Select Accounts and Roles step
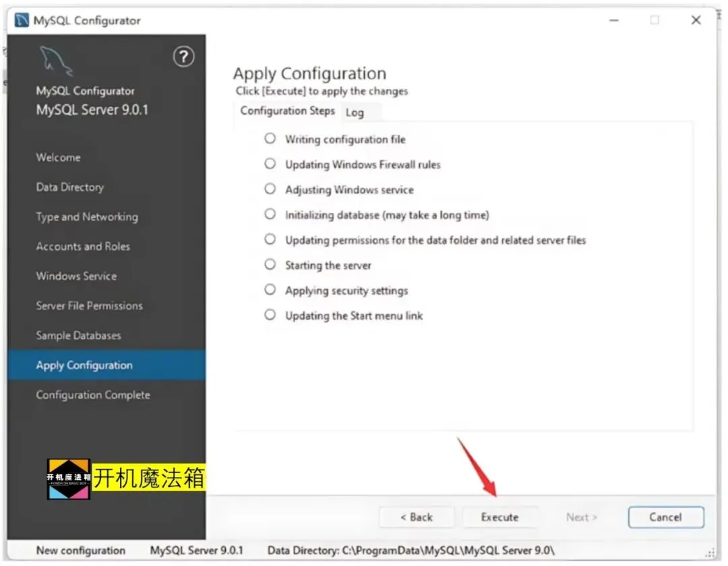This screenshot has height=566, width=728. pos(83,247)
